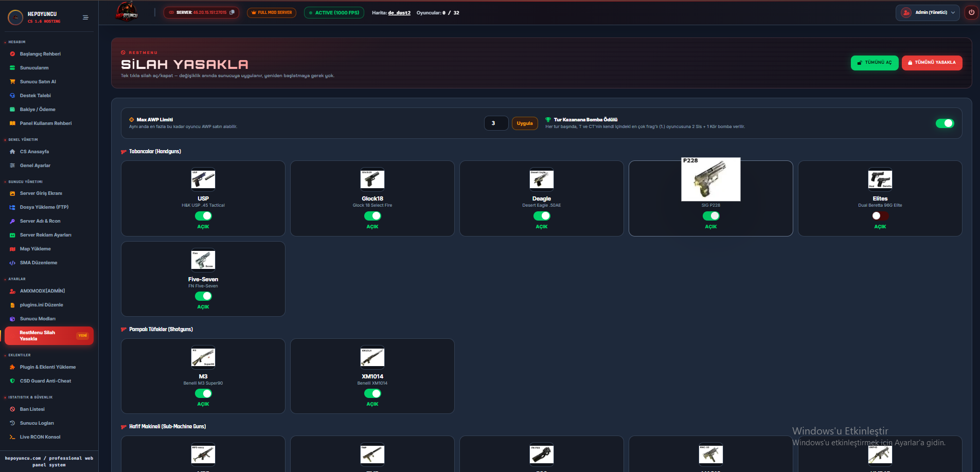
Task: Copy server IP address icon
Action: click(232, 12)
